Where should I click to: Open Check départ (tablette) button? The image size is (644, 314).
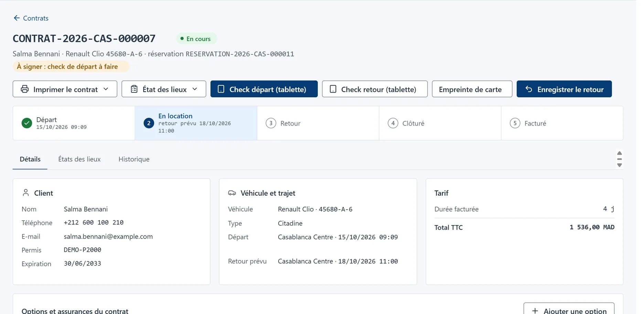[264, 89]
